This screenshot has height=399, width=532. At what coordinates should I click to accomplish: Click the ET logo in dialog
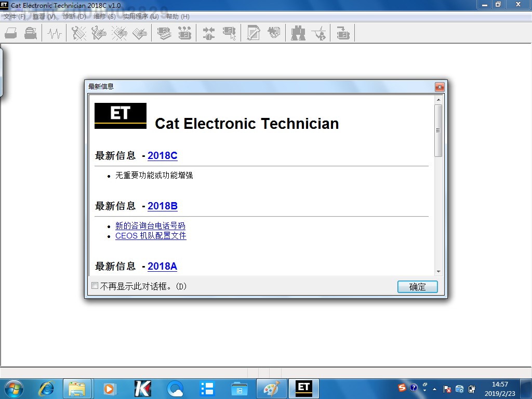click(x=121, y=116)
